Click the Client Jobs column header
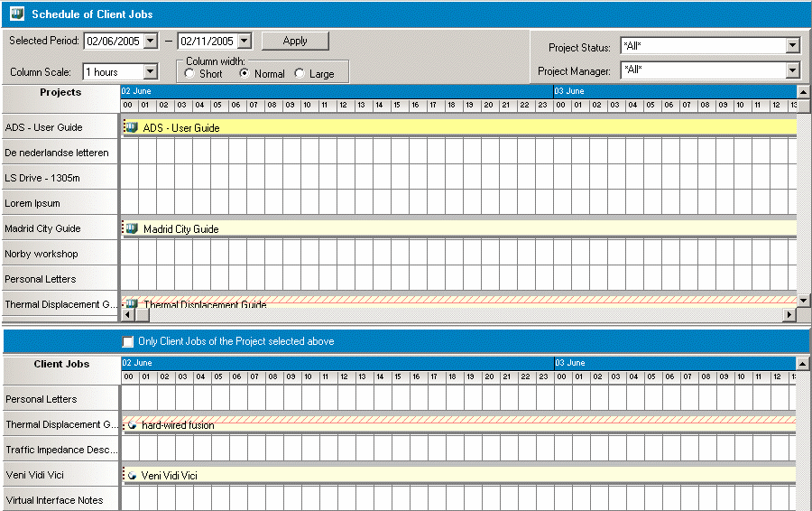Image resolution: width=812 pixels, height=511 pixels. pyautogui.click(x=61, y=370)
